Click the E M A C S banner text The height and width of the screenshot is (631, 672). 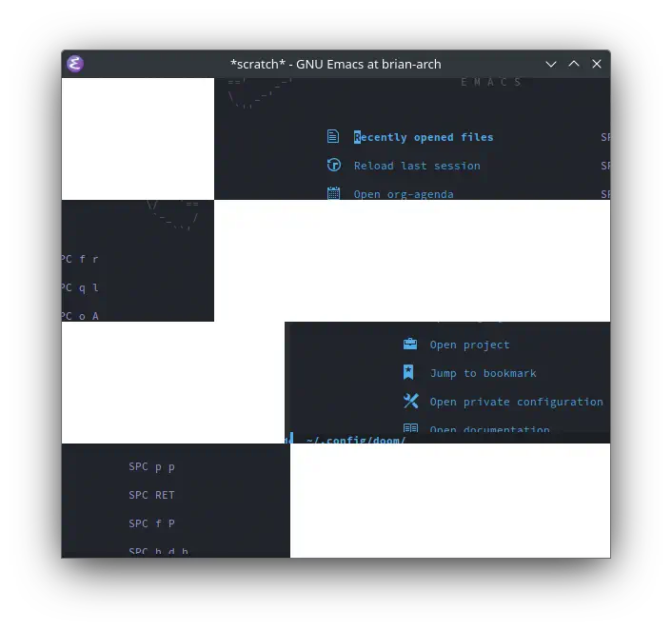click(x=491, y=82)
